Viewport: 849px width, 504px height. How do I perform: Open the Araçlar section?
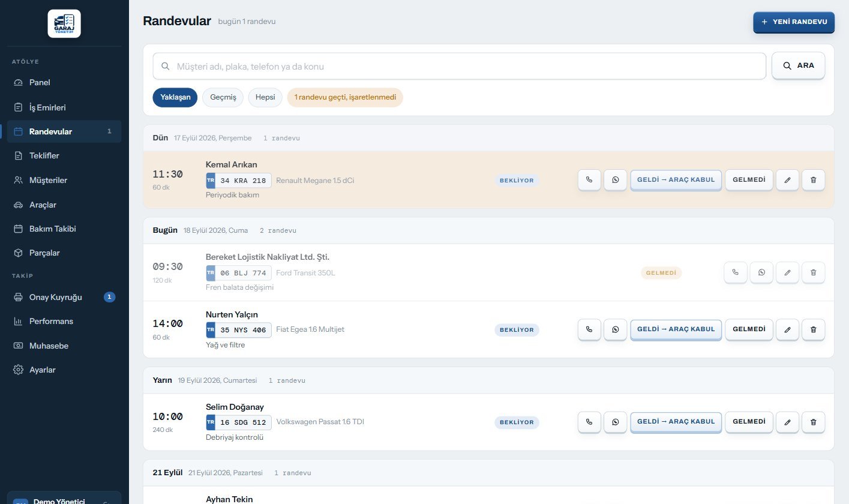[64, 205]
